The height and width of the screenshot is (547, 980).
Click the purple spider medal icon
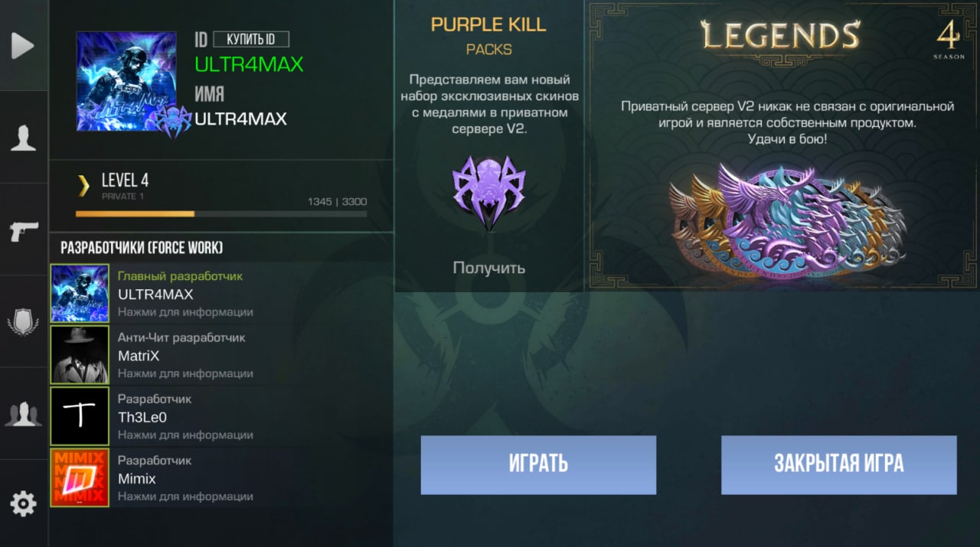pos(488,193)
